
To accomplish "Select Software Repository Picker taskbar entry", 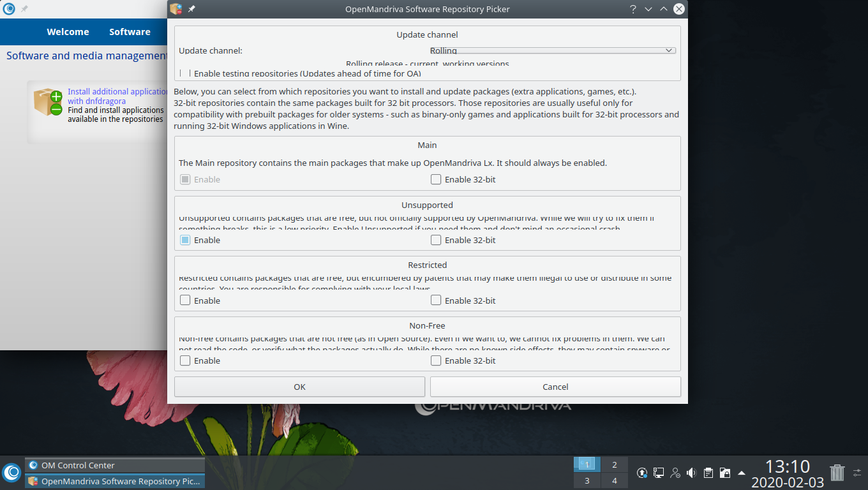I will 115,481.
